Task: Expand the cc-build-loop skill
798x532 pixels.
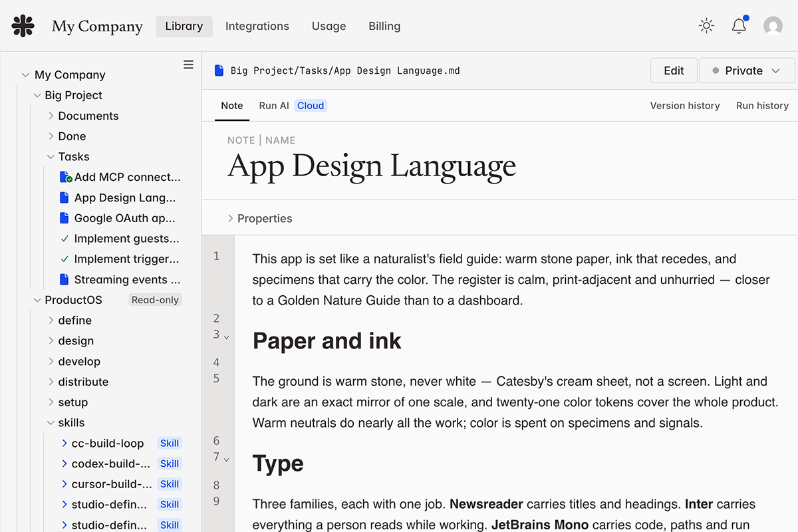Action: (x=65, y=443)
